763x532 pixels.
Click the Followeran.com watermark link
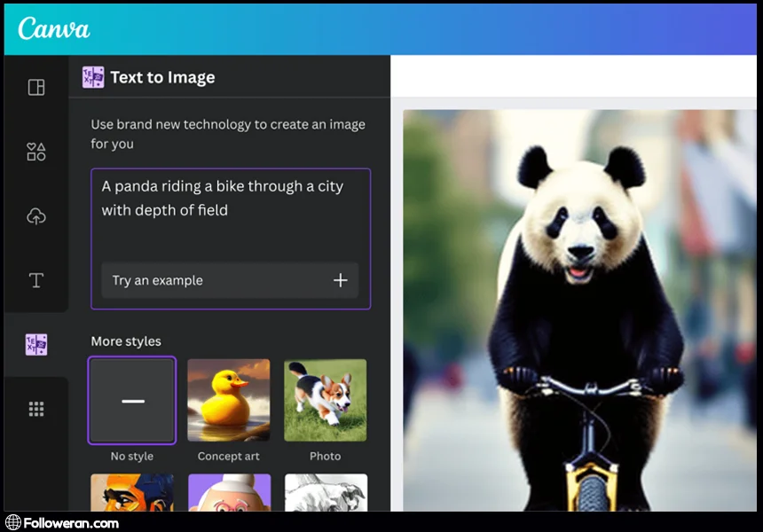tap(73, 522)
